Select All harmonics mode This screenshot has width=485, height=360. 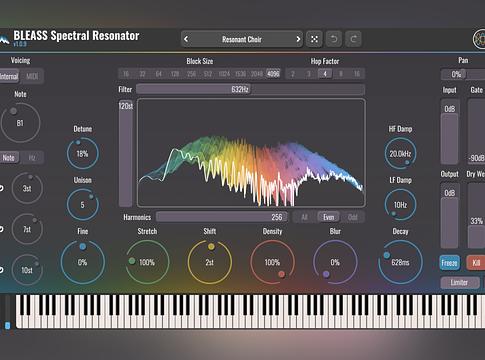click(x=304, y=217)
